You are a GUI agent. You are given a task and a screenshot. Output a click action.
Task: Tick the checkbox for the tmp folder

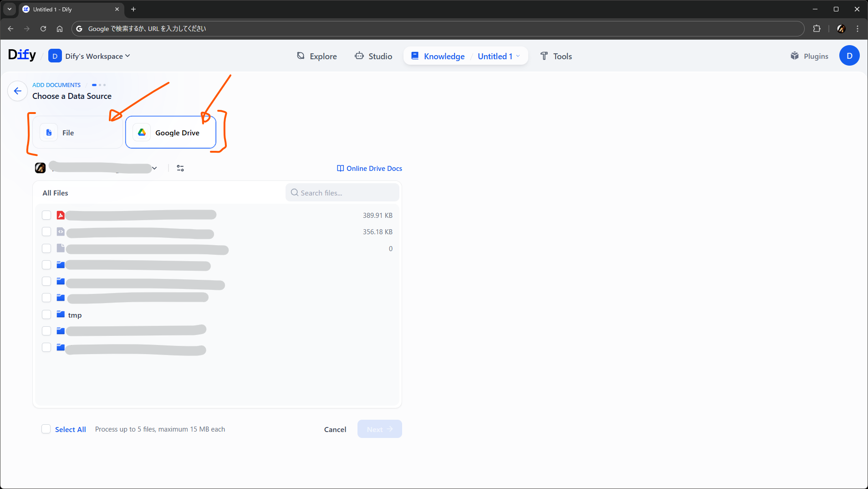pos(46,314)
